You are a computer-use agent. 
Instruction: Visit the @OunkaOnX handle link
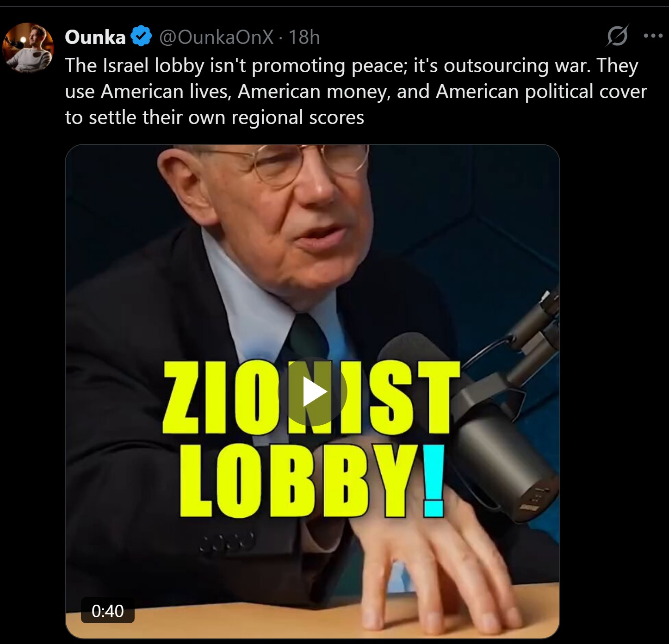tap(217, 37)
